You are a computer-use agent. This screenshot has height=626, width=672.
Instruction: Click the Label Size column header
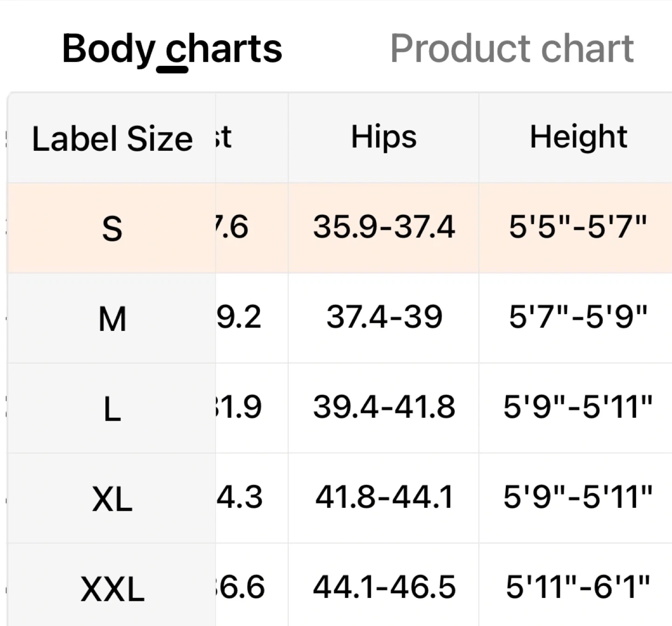pos(112,139)
